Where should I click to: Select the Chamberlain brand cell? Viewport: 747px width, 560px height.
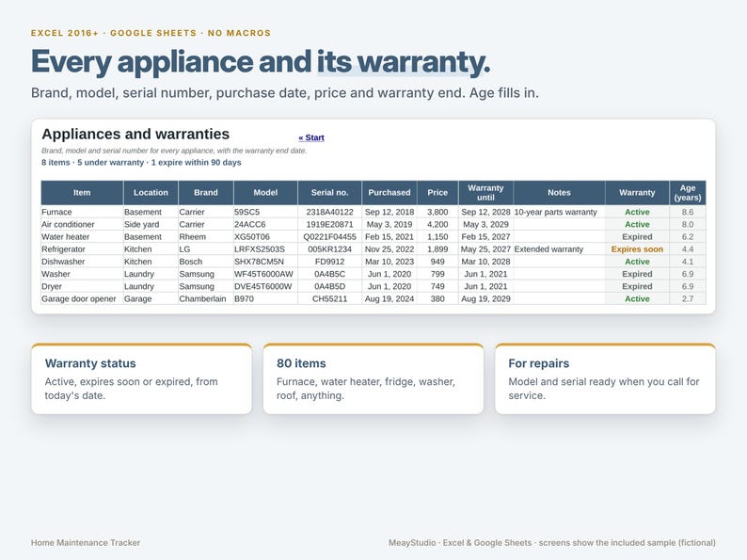tap(206, 299)
